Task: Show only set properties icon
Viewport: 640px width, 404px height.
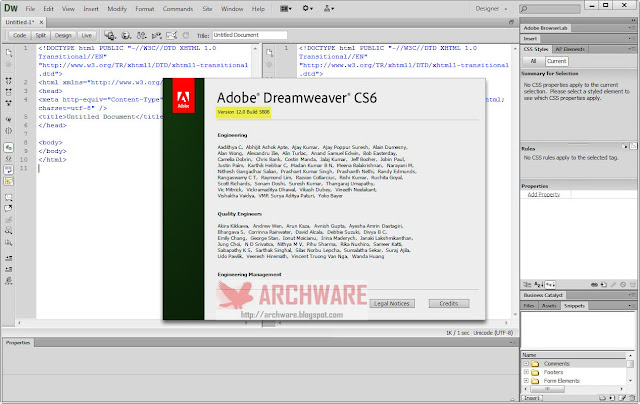Action: click(550, 284)
